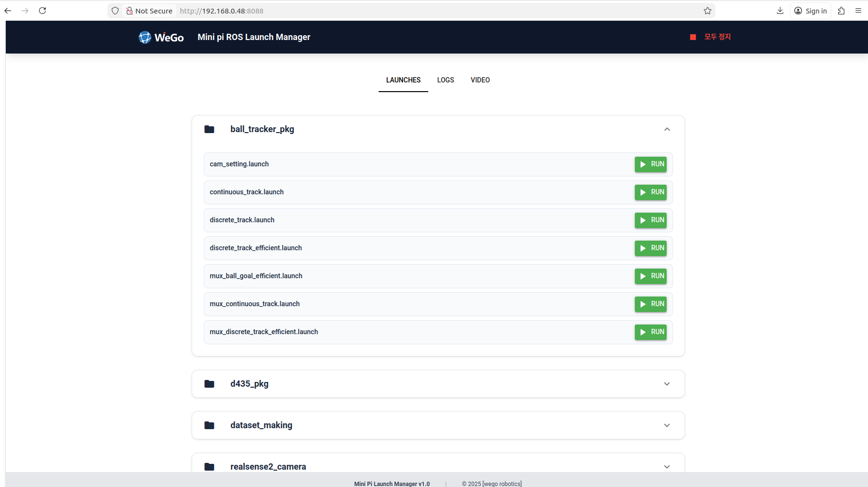
Task: Click the mux_continuous_track.launch file name
Action: 255,304
